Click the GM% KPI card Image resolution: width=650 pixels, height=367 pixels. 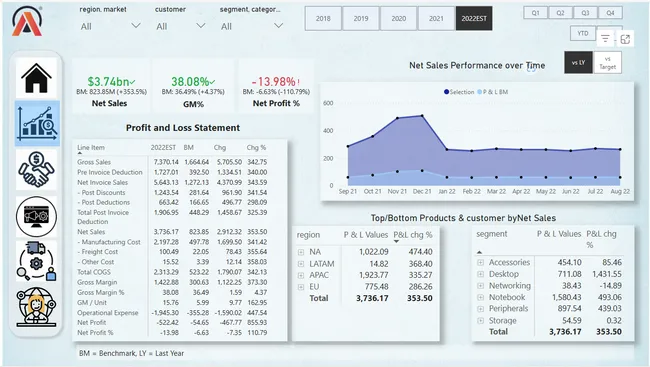click(193, 86)
